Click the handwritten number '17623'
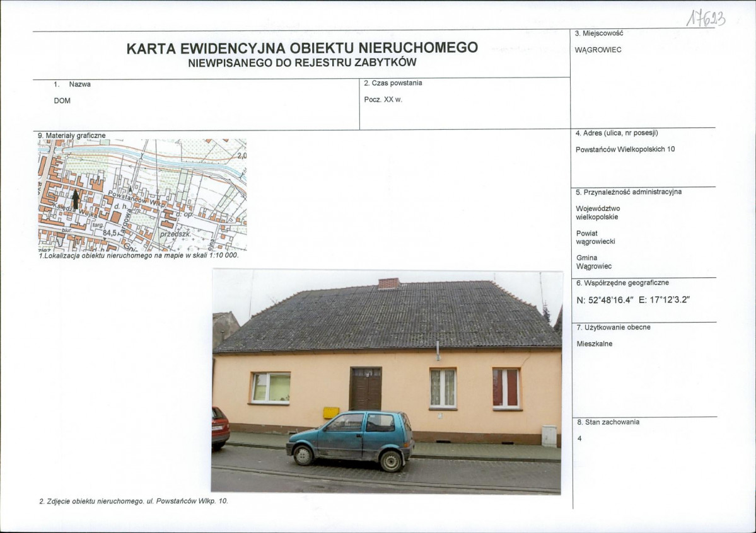 [706, 20]
